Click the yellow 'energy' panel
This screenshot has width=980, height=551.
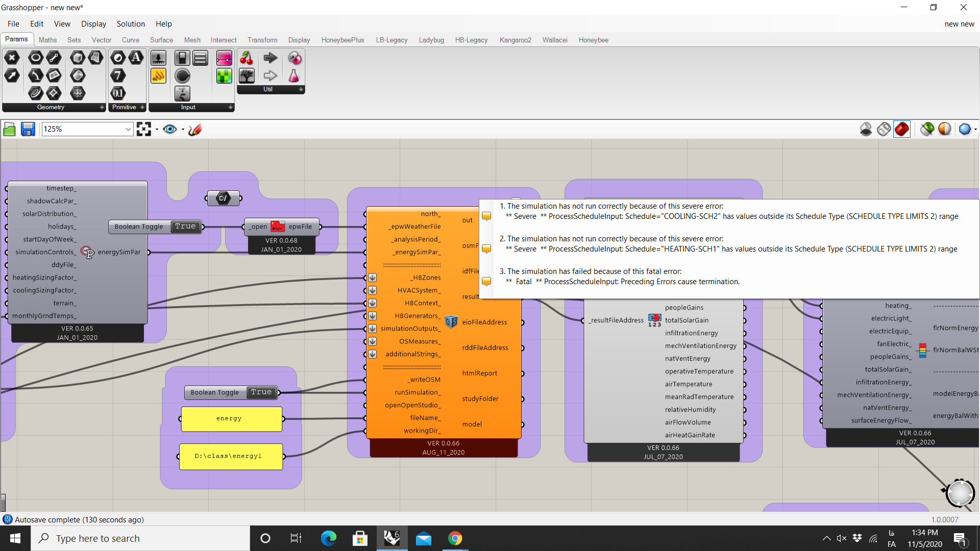[x=231, y=419]
